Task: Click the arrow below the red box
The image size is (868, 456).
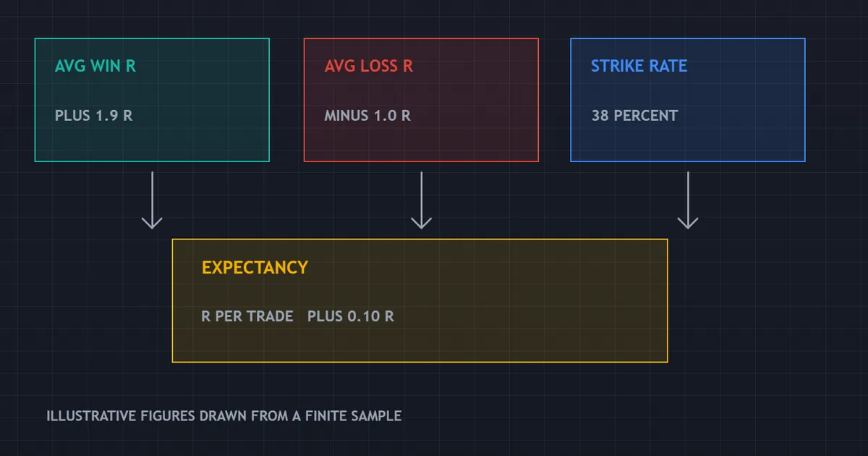Action: pyautogui.click(x=421, y=200)
